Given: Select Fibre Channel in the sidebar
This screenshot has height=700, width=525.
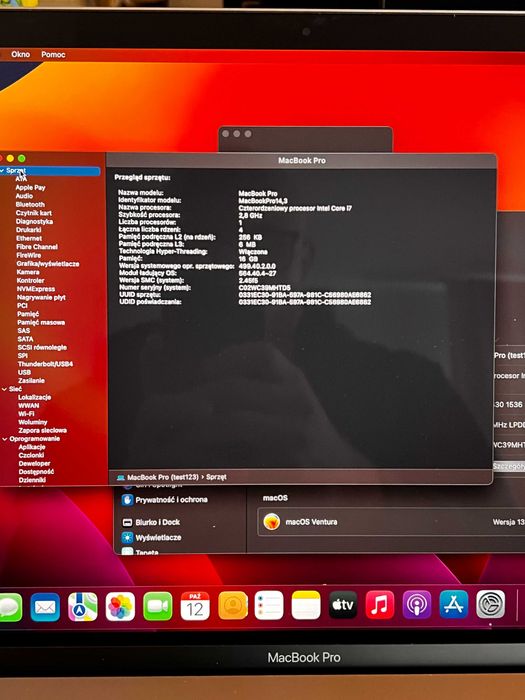Looking at the screenshot, I should 37,247.
